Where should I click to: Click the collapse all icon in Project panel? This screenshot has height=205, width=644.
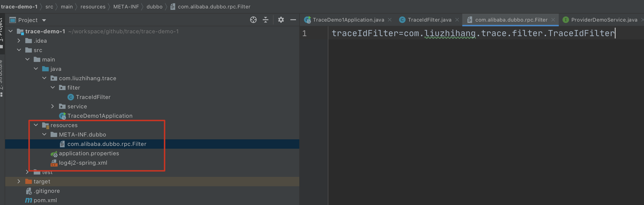tap(266, 20)
